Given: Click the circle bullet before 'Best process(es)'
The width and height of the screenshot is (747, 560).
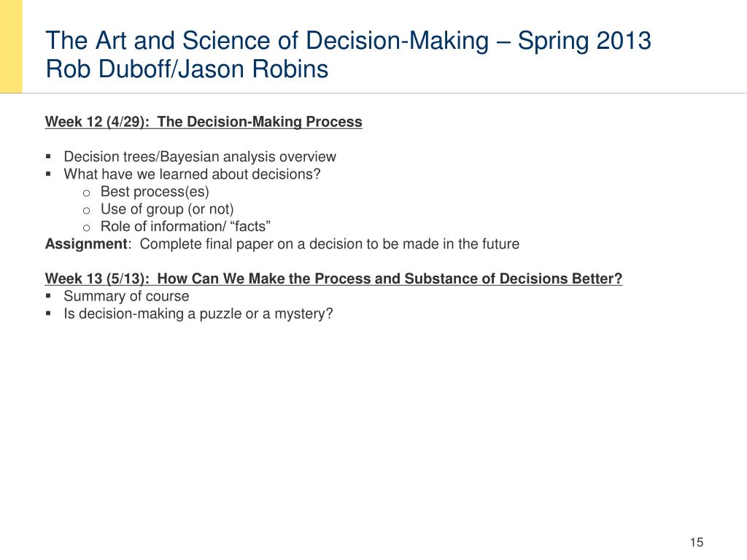Looking at the screenshot, I should point(86,192).
